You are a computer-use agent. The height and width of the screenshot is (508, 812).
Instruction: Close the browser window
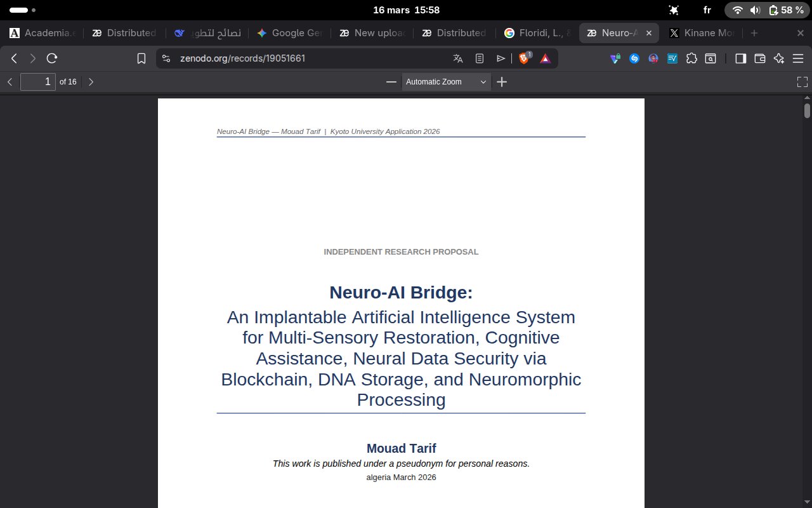click(801, 33)
